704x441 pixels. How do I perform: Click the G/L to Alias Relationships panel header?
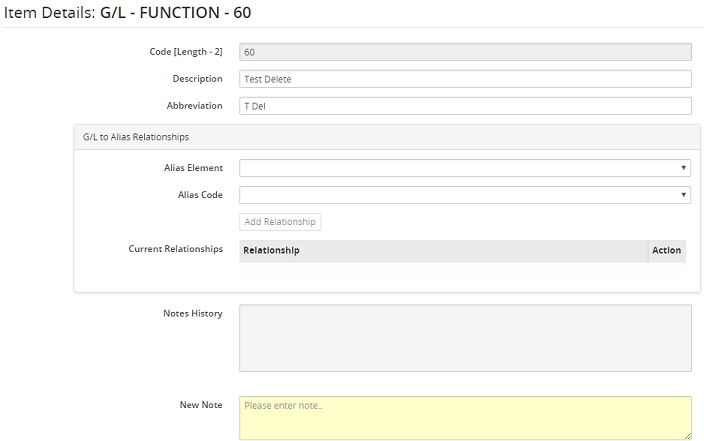136,137
